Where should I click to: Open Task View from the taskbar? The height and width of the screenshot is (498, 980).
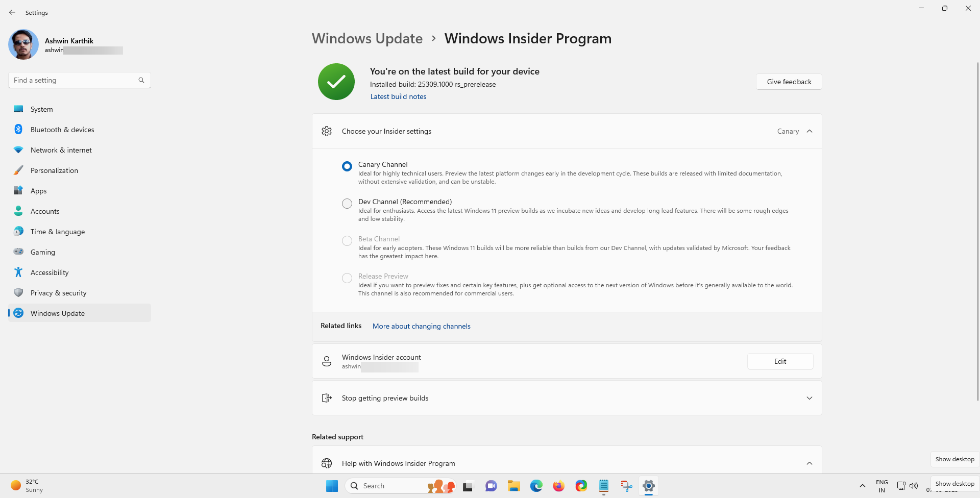point(468,486)
